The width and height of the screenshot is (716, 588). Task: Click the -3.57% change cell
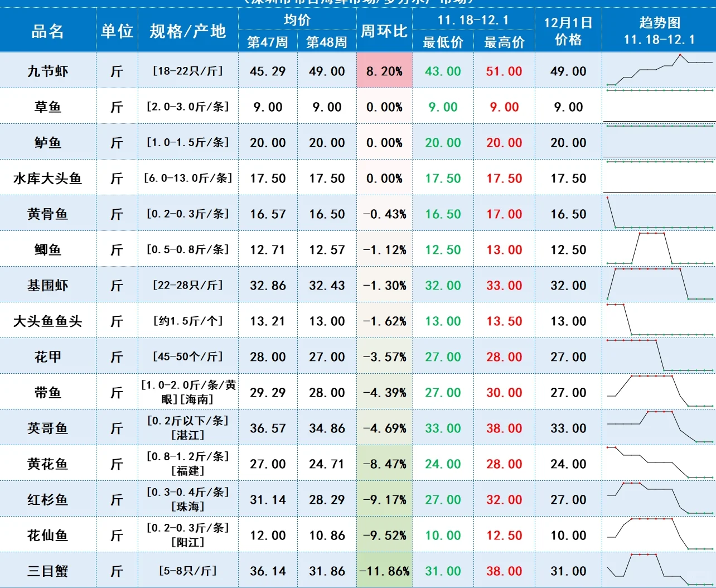384,357
